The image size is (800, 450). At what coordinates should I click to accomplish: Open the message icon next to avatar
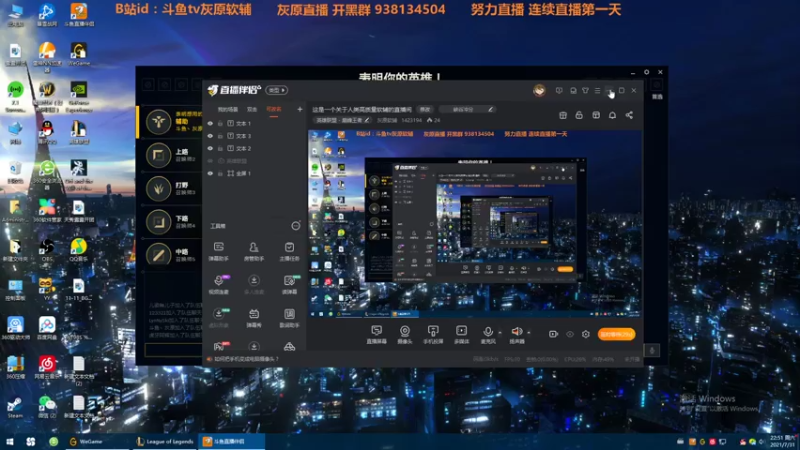pos(559,90)
